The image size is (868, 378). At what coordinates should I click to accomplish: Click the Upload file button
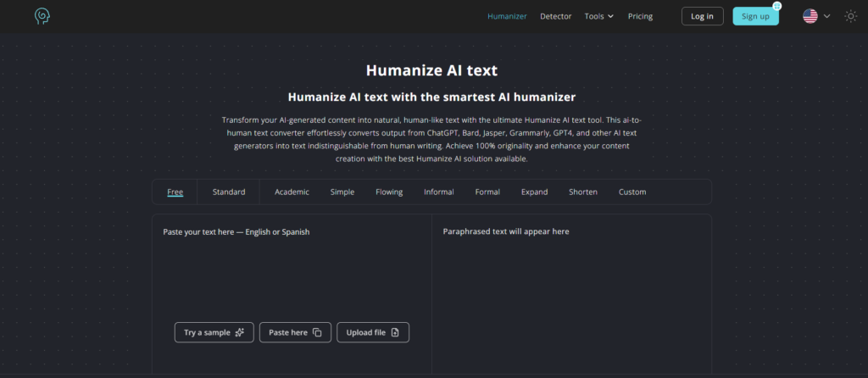(373, 332)
